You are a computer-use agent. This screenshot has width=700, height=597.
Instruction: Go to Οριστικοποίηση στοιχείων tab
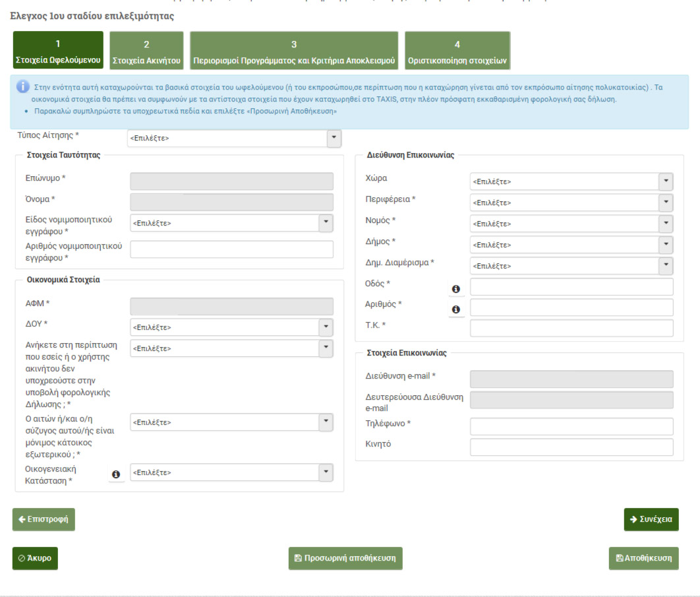click(457, 51)
